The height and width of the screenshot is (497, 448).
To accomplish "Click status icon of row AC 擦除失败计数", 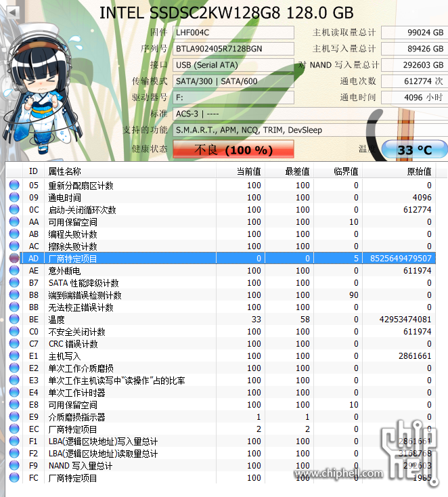I will coord(14,246).
